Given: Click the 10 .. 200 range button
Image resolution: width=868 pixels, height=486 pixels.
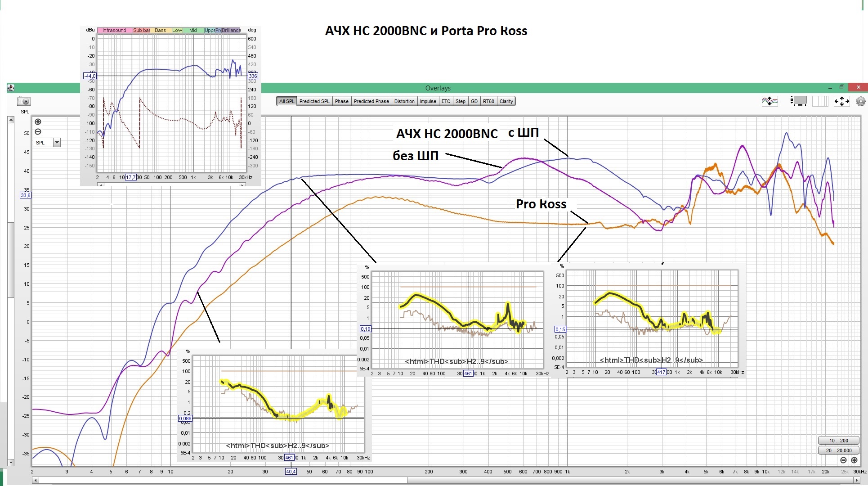Looking at the screenshot, I should (x=838, y=441).
